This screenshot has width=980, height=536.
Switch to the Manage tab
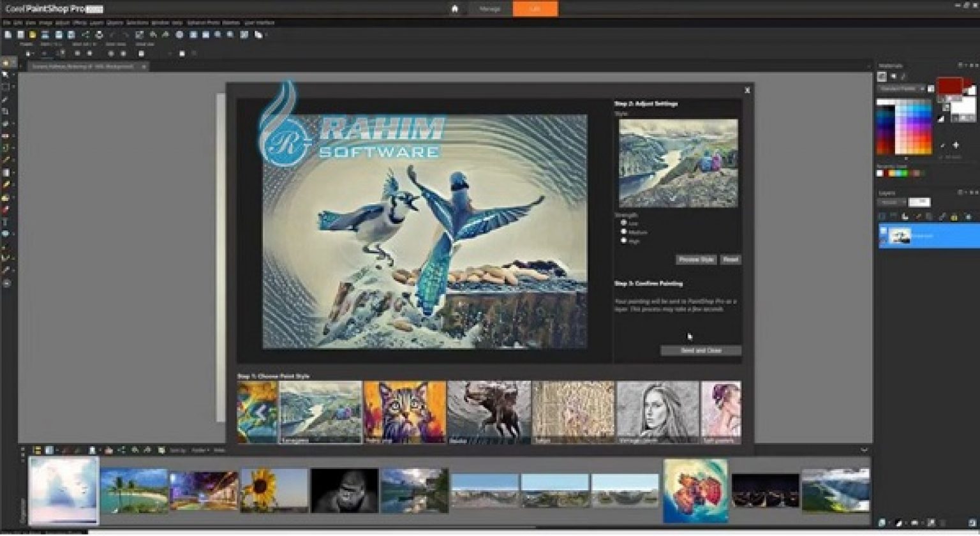tap(490, 8)
